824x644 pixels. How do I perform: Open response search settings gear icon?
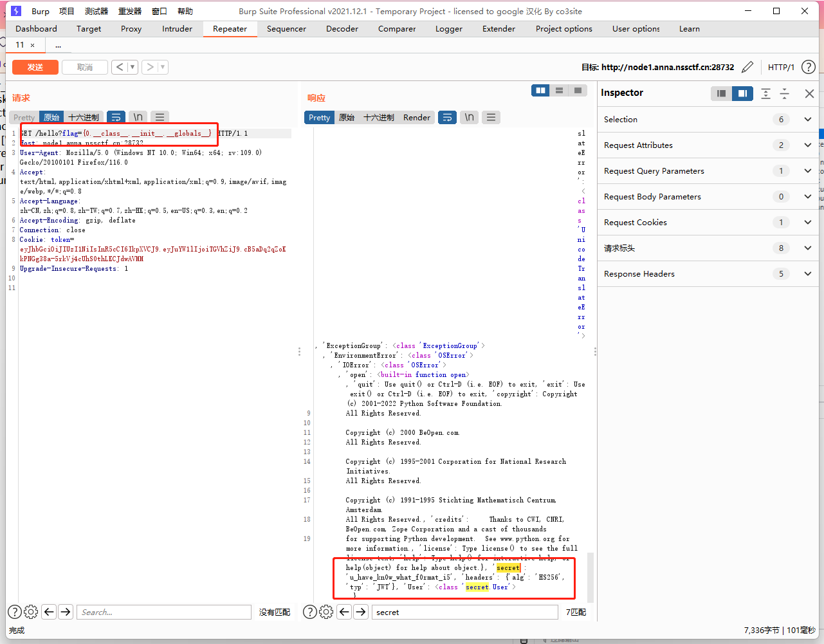326,612
